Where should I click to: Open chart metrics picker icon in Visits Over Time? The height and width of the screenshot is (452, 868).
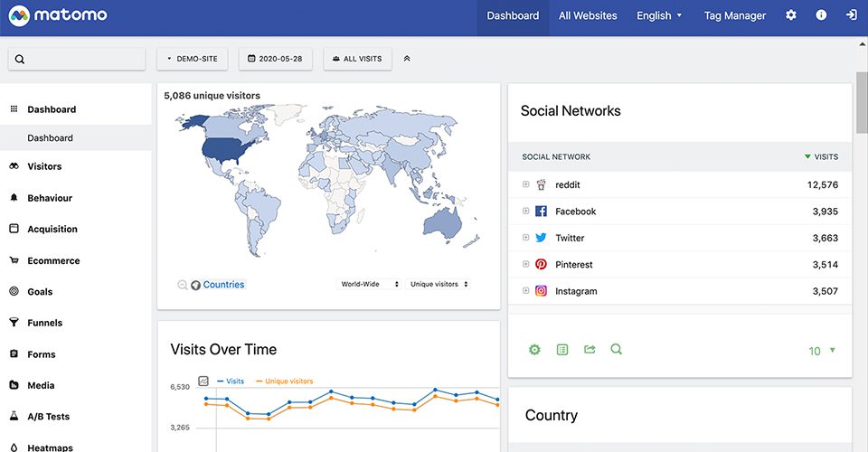(203, 381)
